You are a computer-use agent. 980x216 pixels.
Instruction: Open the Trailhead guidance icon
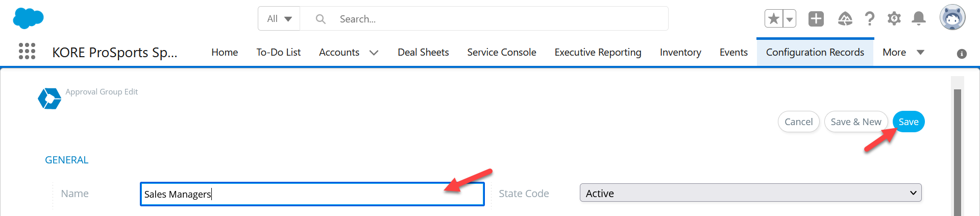[x=845, y=19]
